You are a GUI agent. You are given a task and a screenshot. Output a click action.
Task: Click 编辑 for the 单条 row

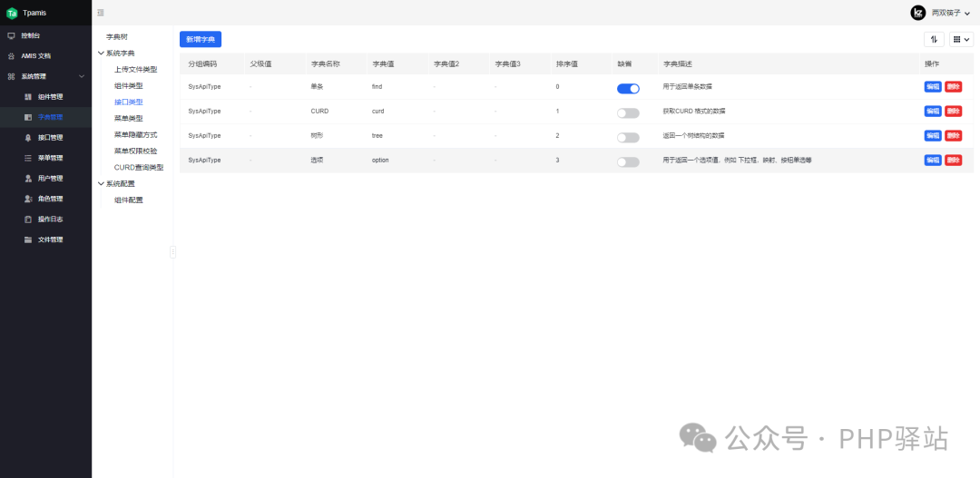(x=933, y=87)
